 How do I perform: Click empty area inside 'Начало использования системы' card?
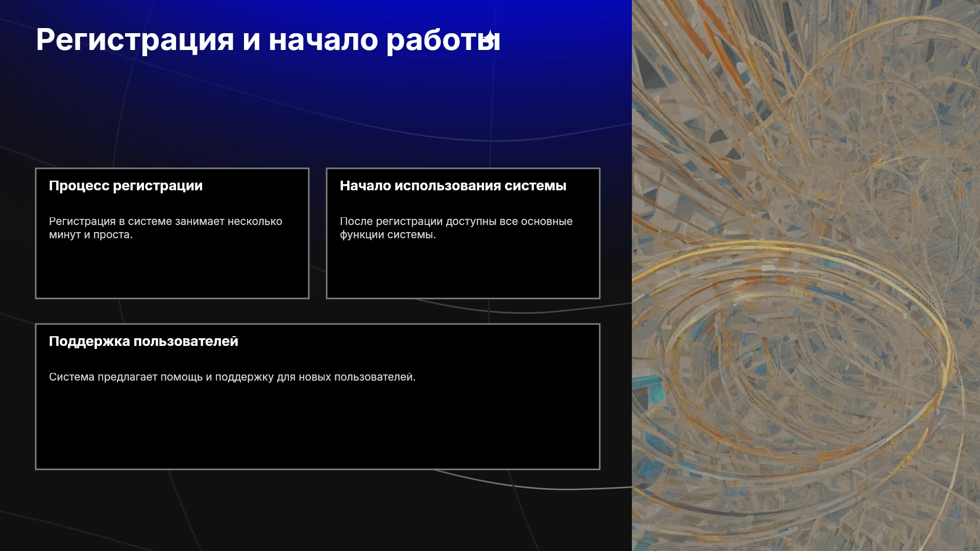(463, 270)
